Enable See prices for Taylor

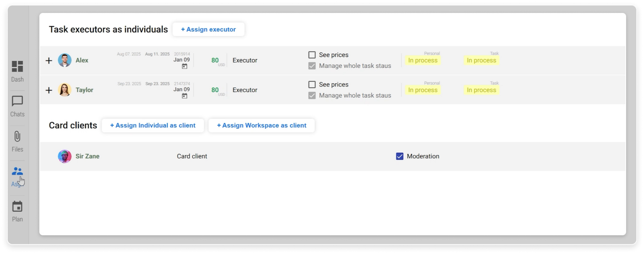pos(312,84)
